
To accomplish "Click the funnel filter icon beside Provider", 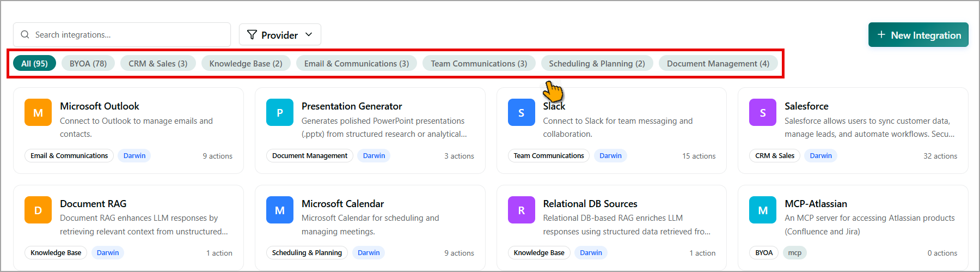I will 252,35.
